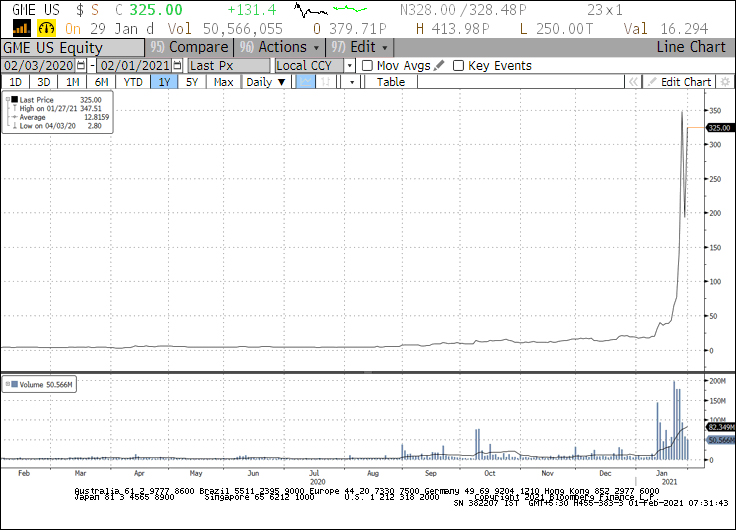The width and height of the screenshot is (736, 530).
Task: Click the 50.566M volume axis label
Action: [721, 440]
